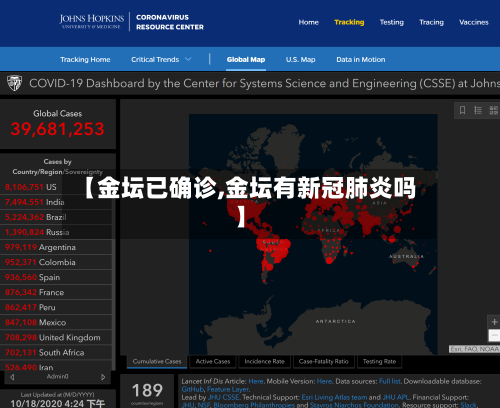This screenshot has width=500, height=408.
Task: Open the Lancet article Here link
Action: tap(256, 381)
